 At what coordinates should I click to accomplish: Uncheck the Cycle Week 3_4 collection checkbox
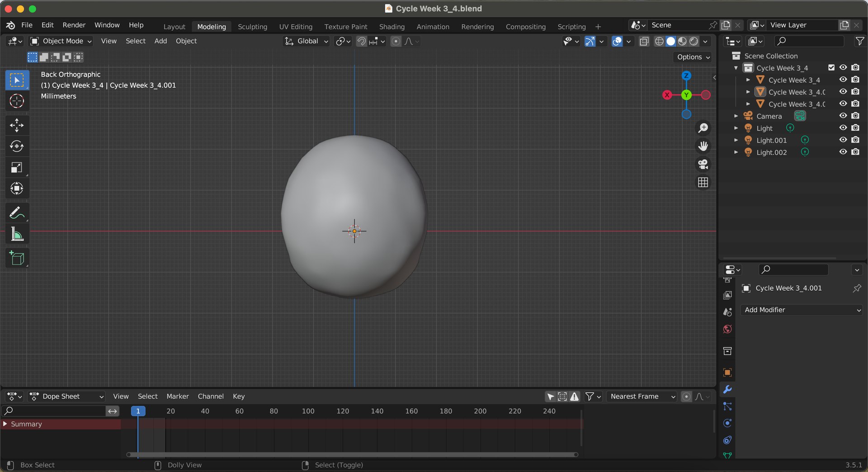(831, 67)
